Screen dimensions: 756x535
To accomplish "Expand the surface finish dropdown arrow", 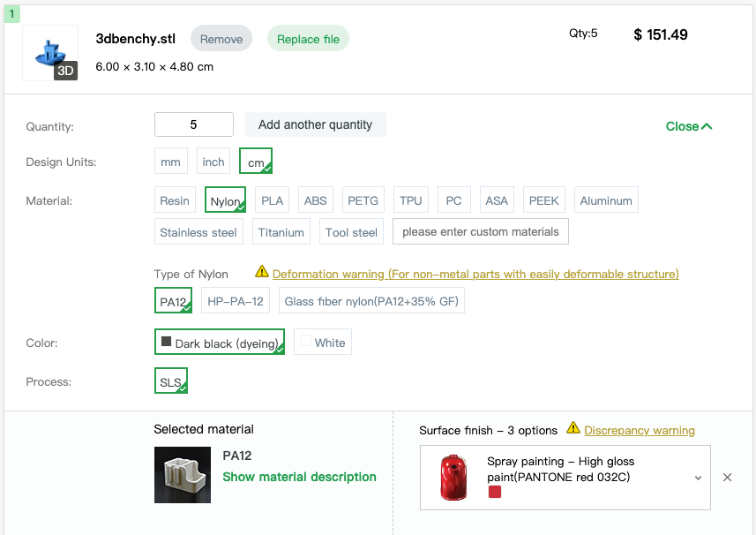I will pos(698,478).
